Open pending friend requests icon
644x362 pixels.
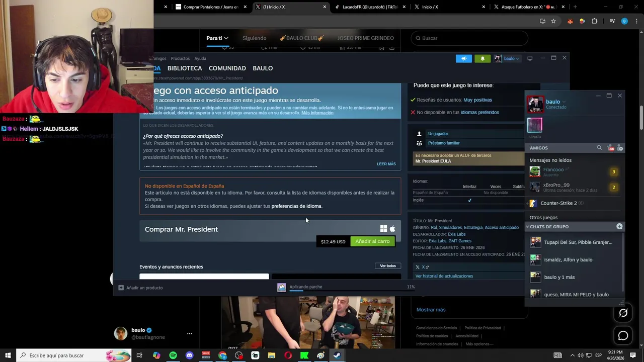(x=611, y=148)
